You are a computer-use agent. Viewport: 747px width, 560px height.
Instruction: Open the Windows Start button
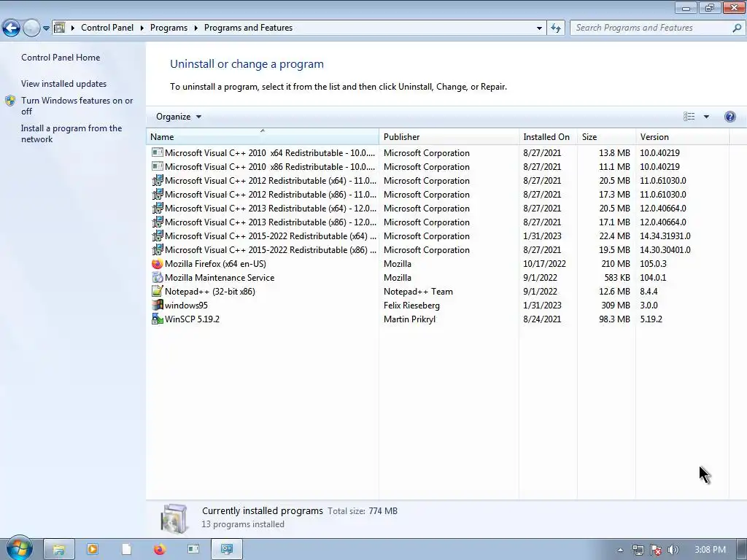[x=19, y=548]
